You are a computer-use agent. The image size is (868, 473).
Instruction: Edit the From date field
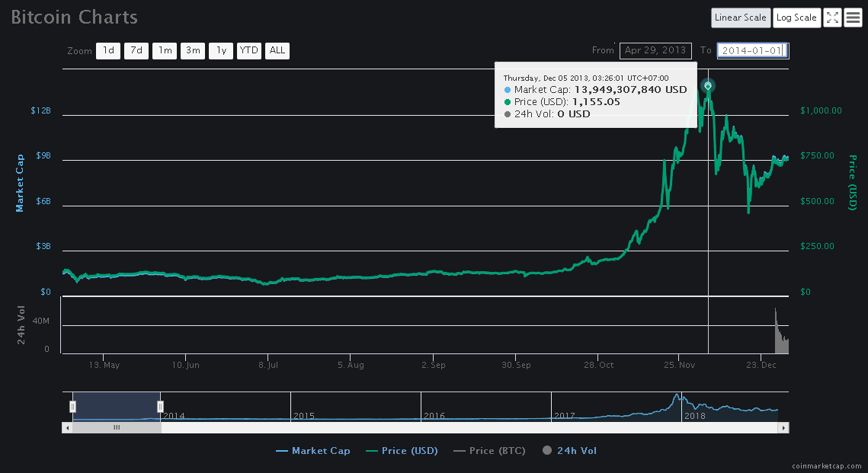click(x=655, y=50)
